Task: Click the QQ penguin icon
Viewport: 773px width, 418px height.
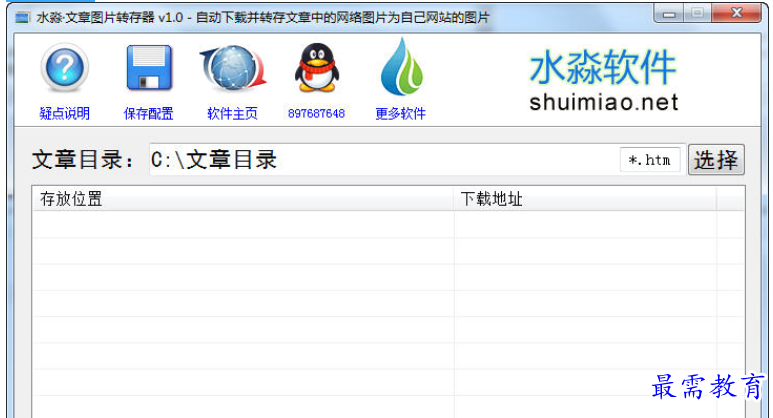Action: click(x=317, y=68)
